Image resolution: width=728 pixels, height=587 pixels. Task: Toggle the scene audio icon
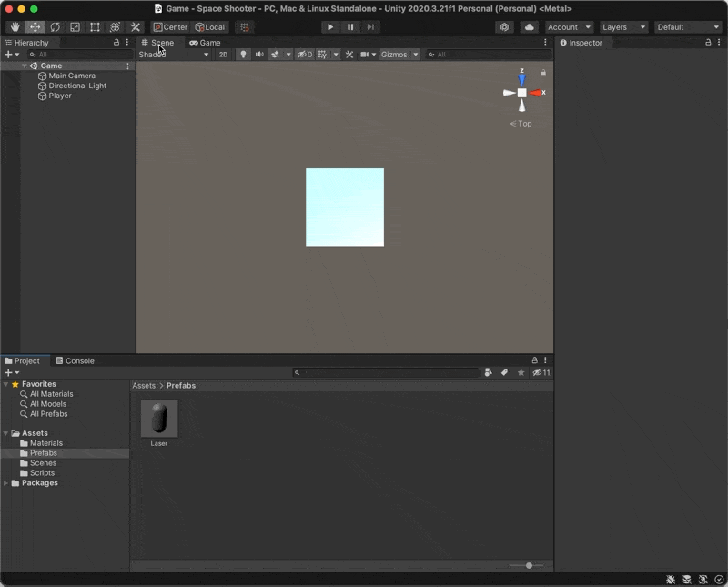(x=260, y=55)
